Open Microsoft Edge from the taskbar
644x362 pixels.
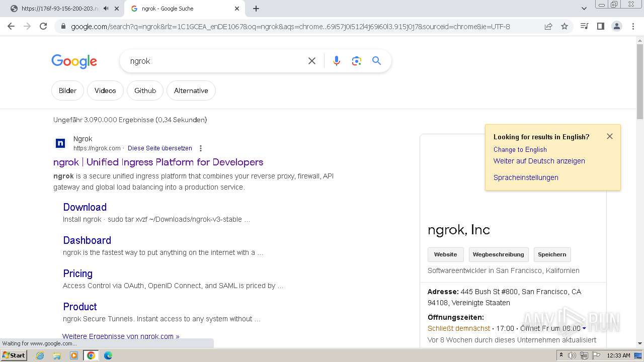coord(108,355)
